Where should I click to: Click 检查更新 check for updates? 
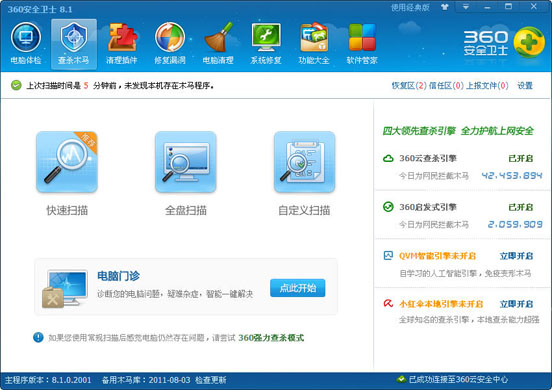click(211, 380)
